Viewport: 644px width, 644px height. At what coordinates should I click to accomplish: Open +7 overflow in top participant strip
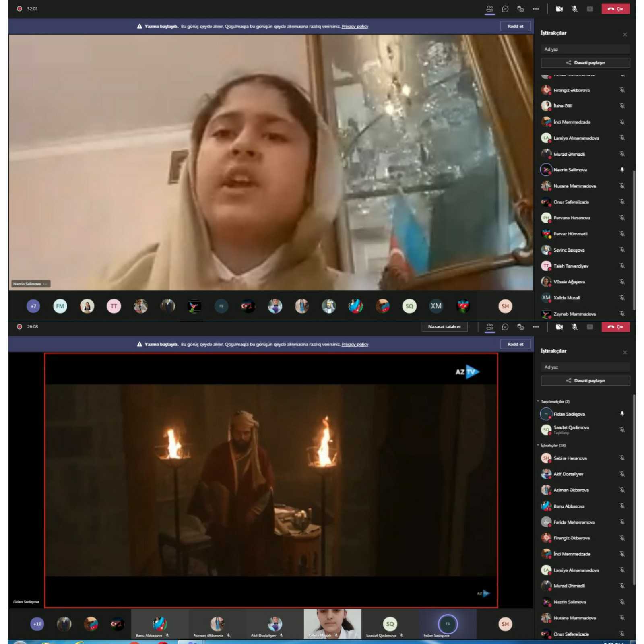click(33, 306)
